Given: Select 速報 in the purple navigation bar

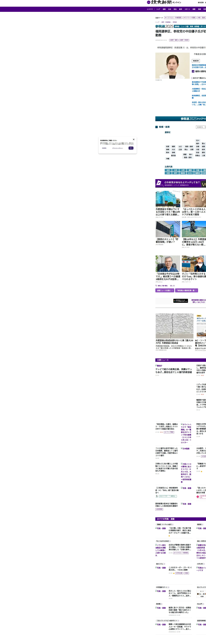Looking at the screenshot, I should (x=164, y=9).
